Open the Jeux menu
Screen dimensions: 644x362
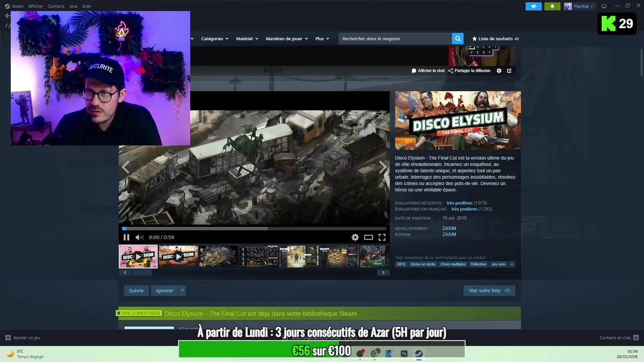click(x=73, y=6)
